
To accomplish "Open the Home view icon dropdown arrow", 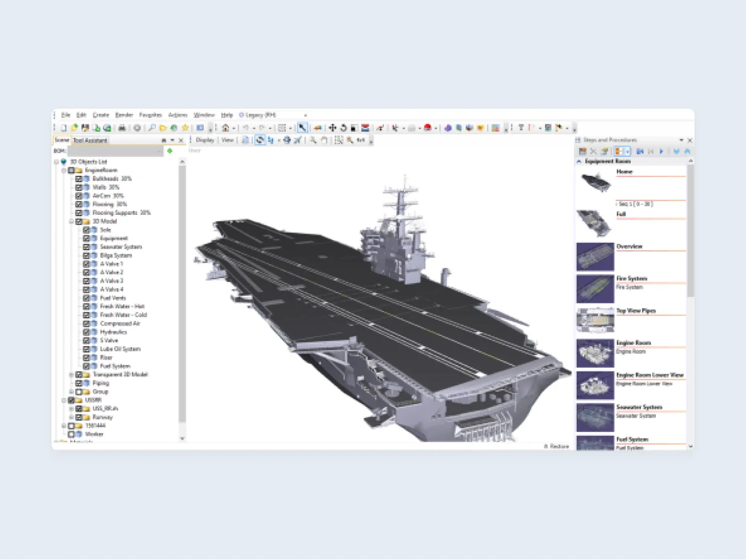I will [x=234, y=129].
